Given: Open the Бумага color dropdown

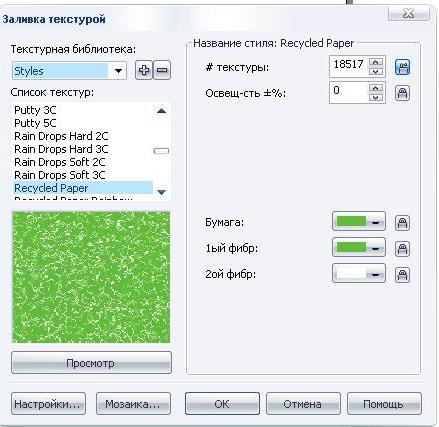Looking at the screenshot, I should (359, 221).
